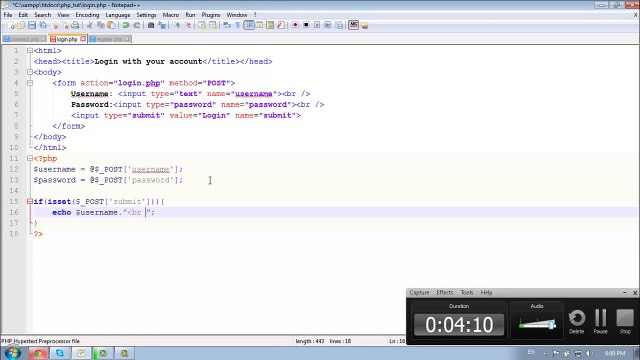640x360 pixels.
Task: Toggle synchronized vertical scrolling
Action: 202,25
